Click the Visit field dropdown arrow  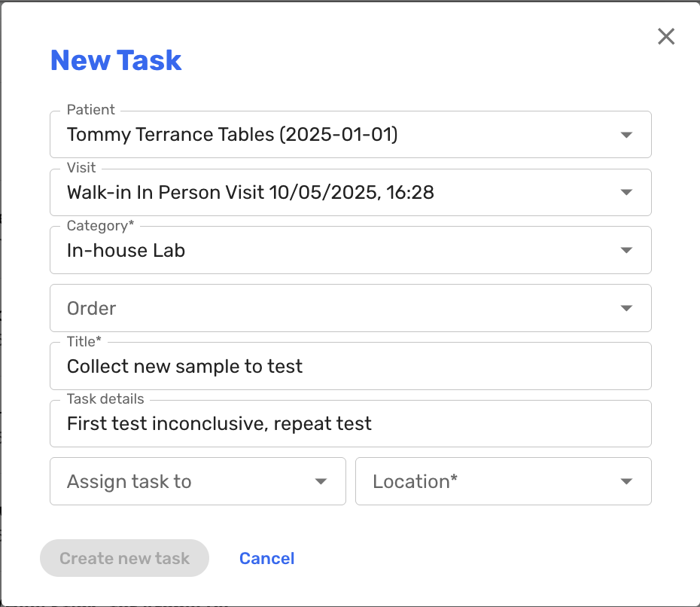(626, 193)
